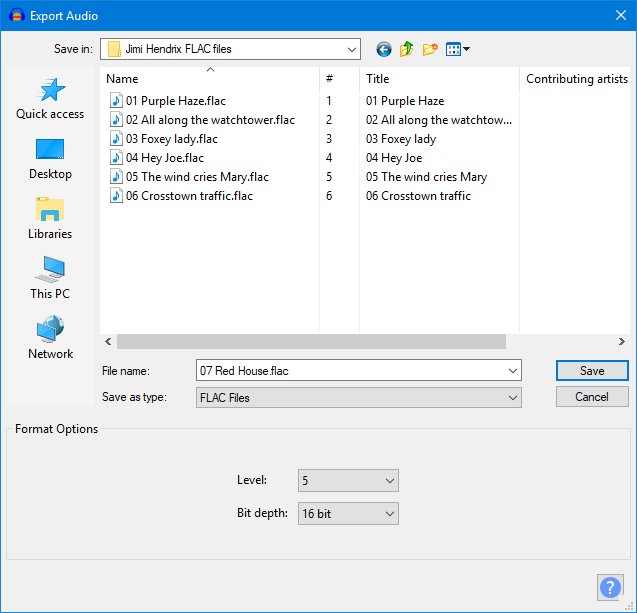Click track number 2 cell

click(329, 120)
